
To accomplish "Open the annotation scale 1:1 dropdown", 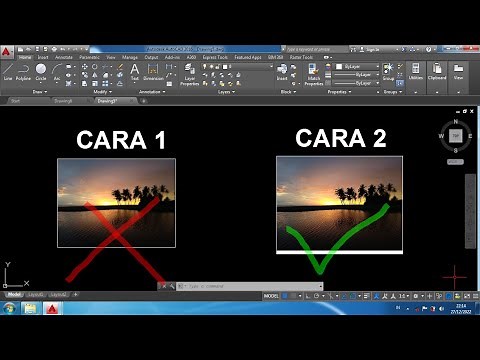I will coord(404,296).
